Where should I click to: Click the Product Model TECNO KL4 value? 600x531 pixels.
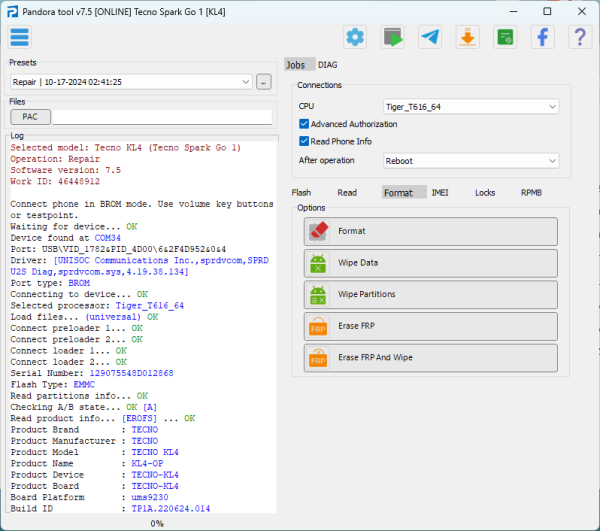click(155, 452)
